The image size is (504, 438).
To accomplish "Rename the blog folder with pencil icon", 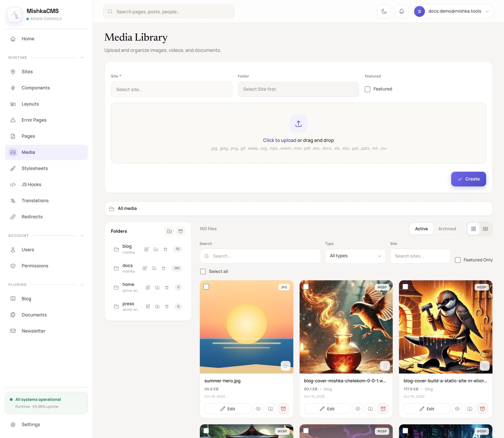I will pyautogui.click(x=146, y=249).
